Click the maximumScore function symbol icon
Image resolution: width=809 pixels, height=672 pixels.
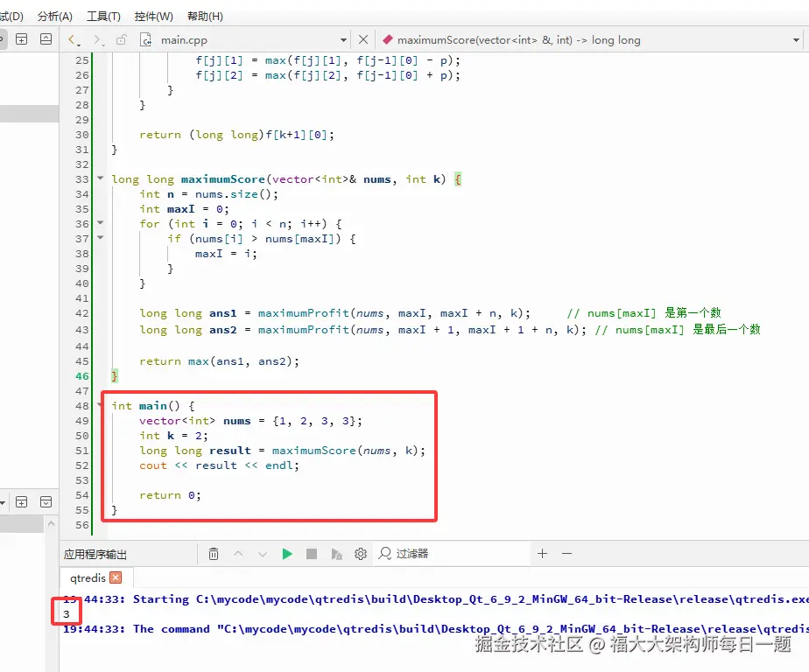[x=388, y=39]
